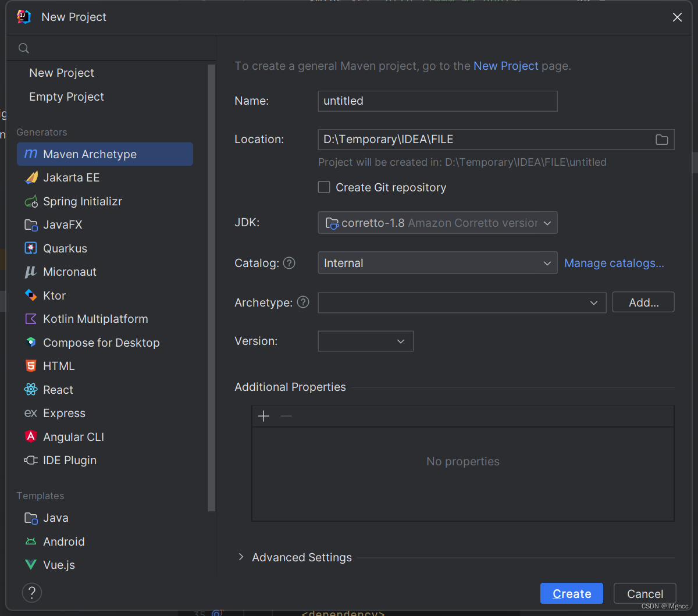698x616 pixels.
Task: Open the Manage catalogs... link
Action: point(614,263)
